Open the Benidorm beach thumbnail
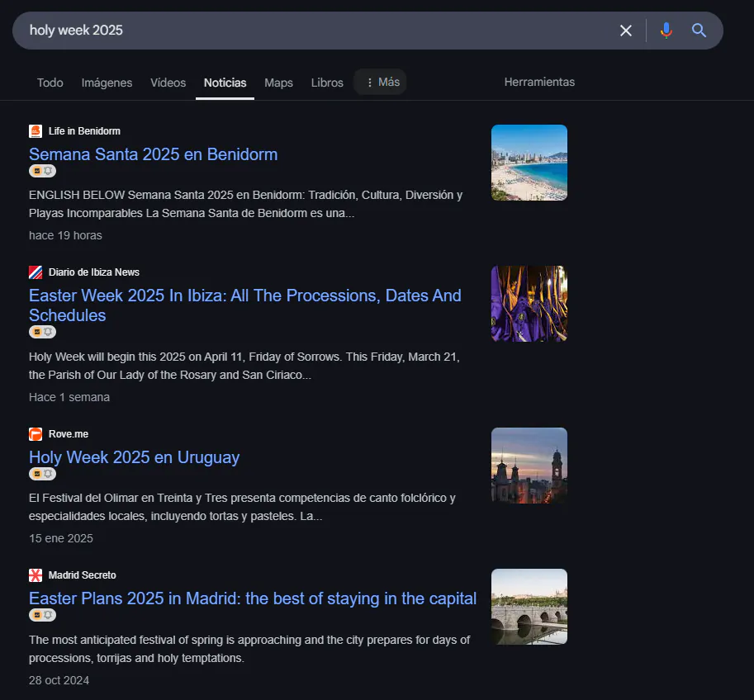 click(x=529, y=163)
